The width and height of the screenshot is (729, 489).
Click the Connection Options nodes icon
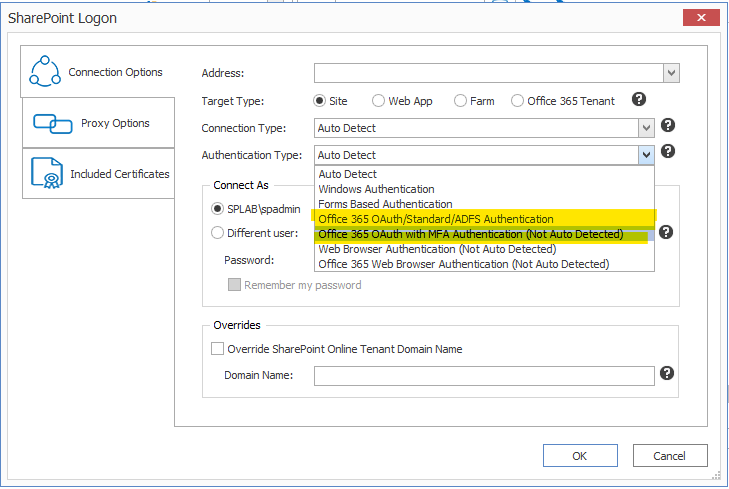45,72
